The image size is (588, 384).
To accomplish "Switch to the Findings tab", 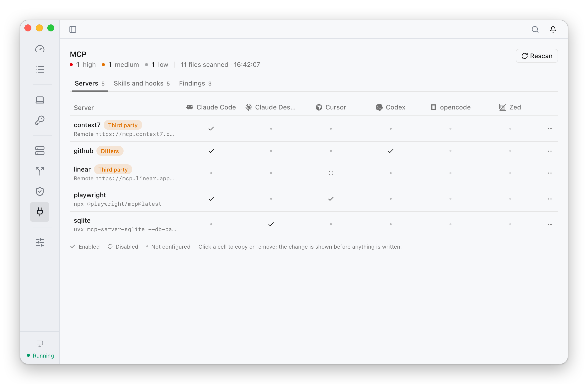I will pos(195,83).
